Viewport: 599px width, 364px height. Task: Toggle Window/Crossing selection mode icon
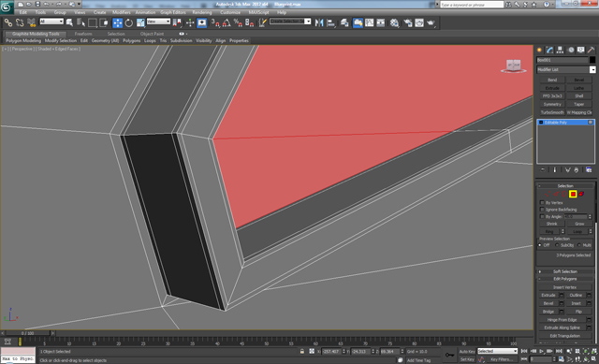[104, 22]
